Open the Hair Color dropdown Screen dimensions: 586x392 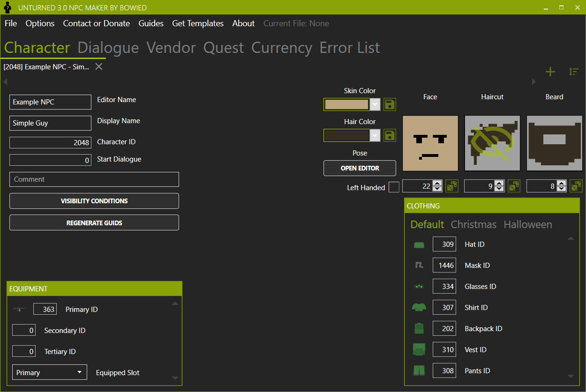click(x=375, y=135)
